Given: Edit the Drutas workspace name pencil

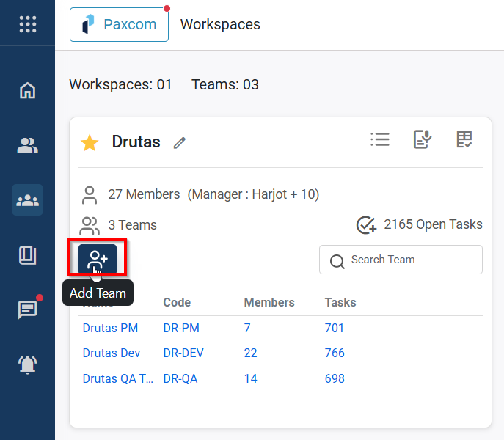Looking at the screenshot, I should (180, 143).
